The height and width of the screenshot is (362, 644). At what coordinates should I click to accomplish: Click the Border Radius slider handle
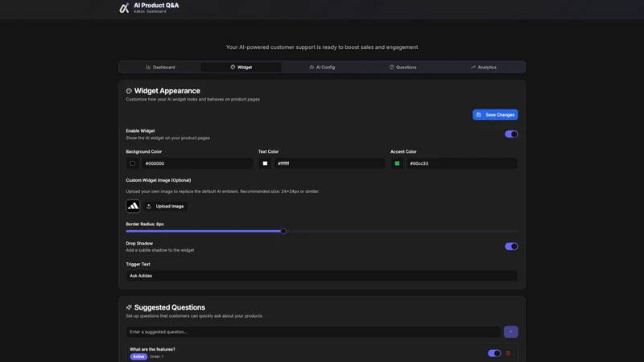[x=283, y=231]
